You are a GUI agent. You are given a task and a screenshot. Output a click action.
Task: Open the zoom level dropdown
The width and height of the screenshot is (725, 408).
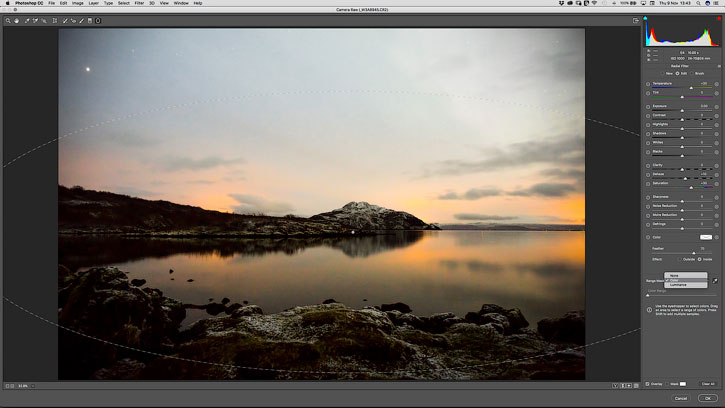click(33, 386)
